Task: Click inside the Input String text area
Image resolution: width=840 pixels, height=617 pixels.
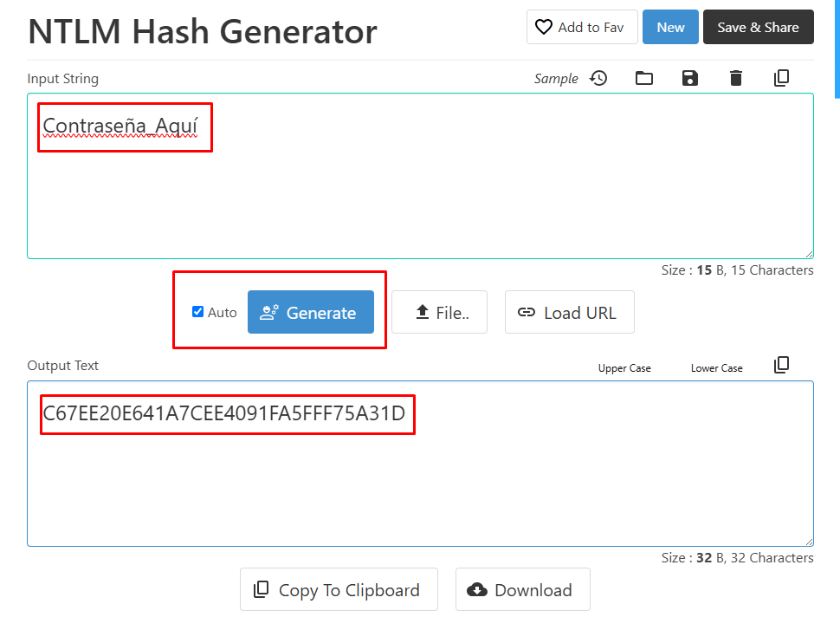Action: (420, 199)
